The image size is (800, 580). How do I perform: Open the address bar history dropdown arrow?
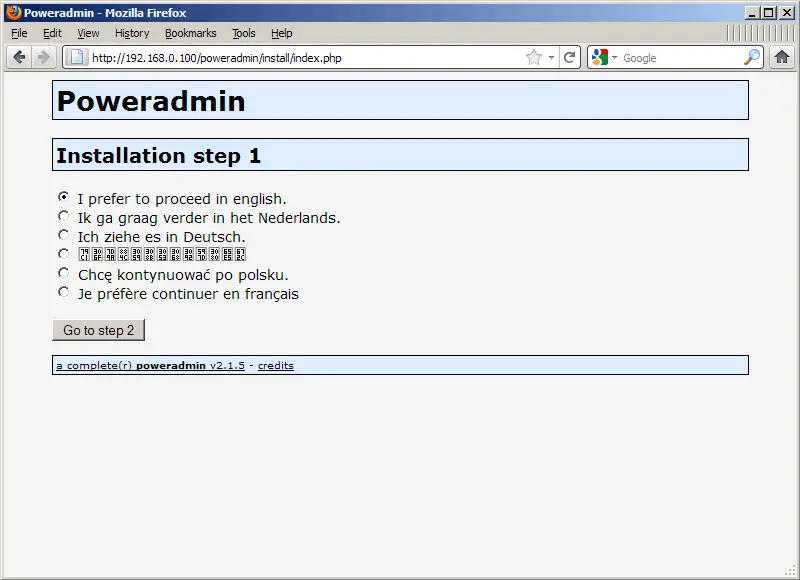coord(551,57)
